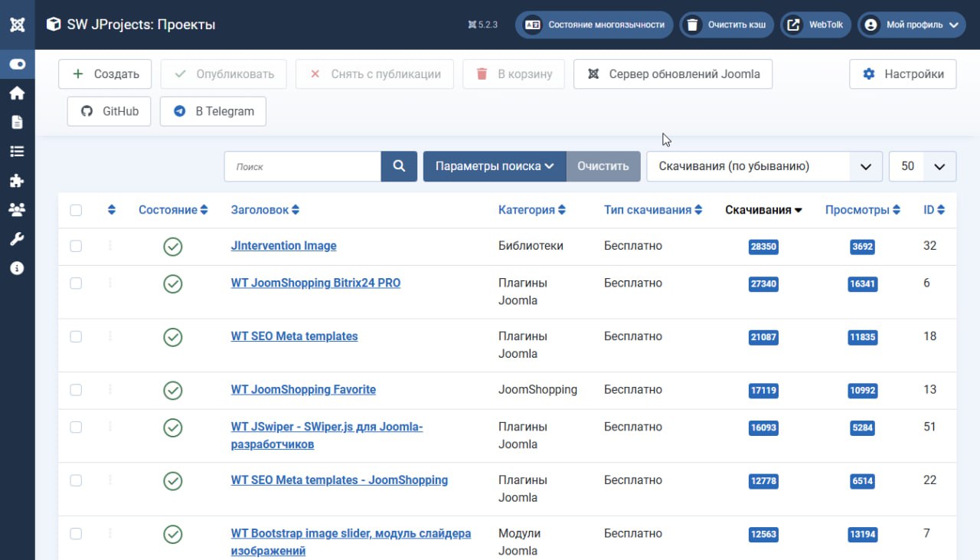Click the Поиск search input field
Image resolution: width=980 pixels, height=560 pixels.
[x=302, y=166]
